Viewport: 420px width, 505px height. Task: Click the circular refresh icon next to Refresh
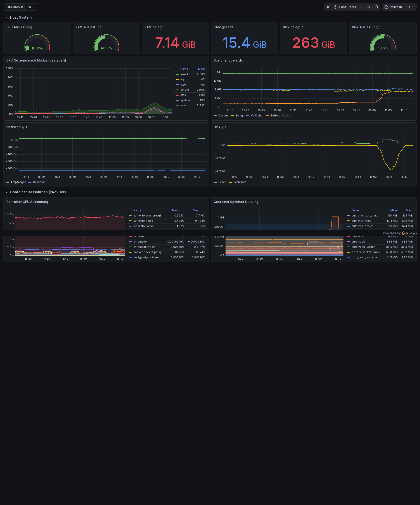(386, 7)
